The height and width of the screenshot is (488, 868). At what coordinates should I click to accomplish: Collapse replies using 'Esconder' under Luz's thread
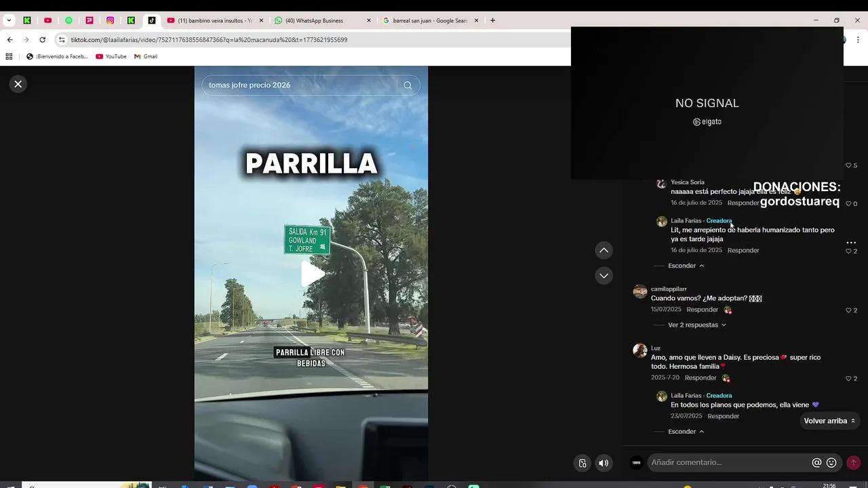click(682, 431)
